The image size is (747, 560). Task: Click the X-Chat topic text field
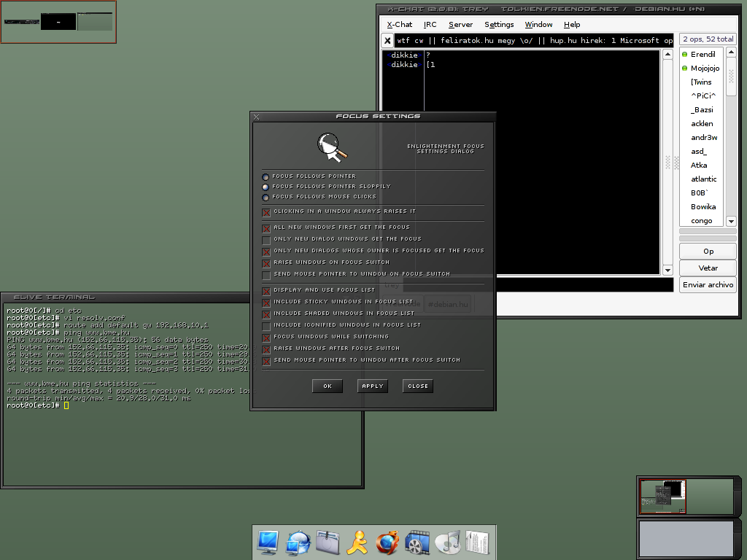pos(534,41)
